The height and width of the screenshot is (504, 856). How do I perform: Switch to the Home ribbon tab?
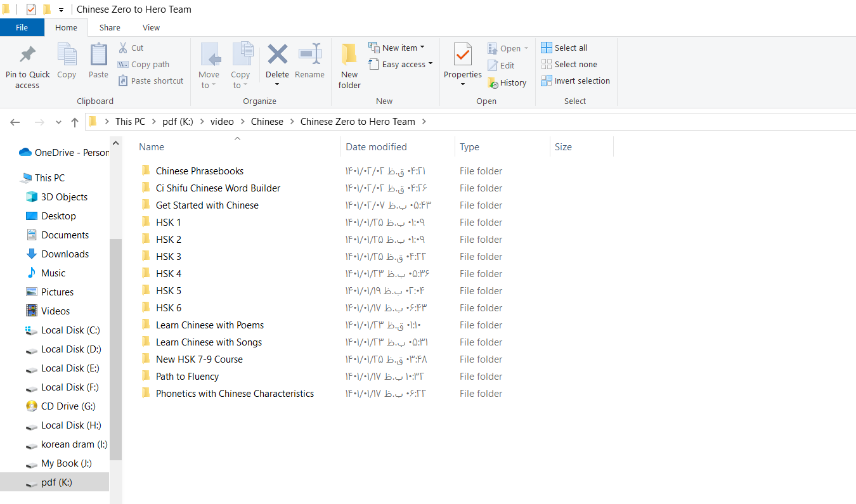tap(66, 27)
